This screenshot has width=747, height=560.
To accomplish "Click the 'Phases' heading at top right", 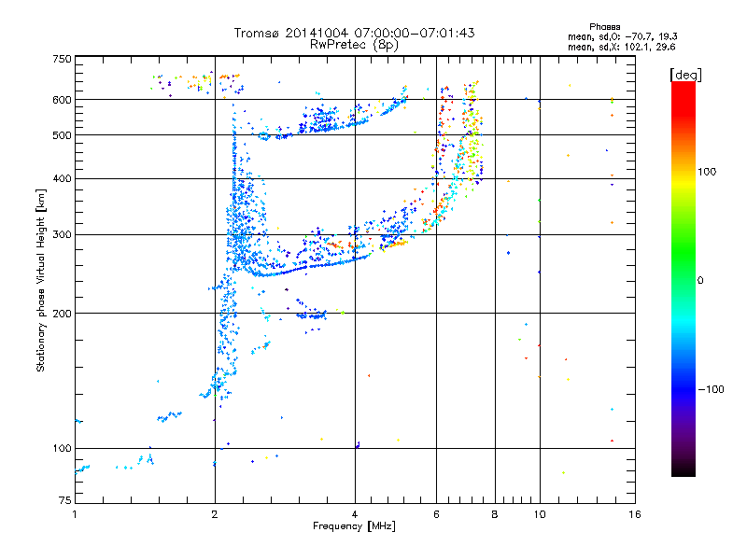I will pos(604,27).
